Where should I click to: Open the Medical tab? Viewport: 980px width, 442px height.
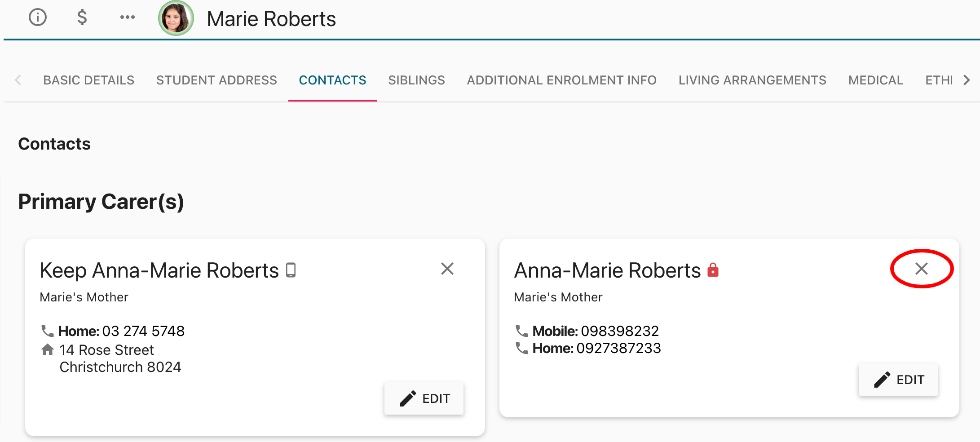pos(875,80)
